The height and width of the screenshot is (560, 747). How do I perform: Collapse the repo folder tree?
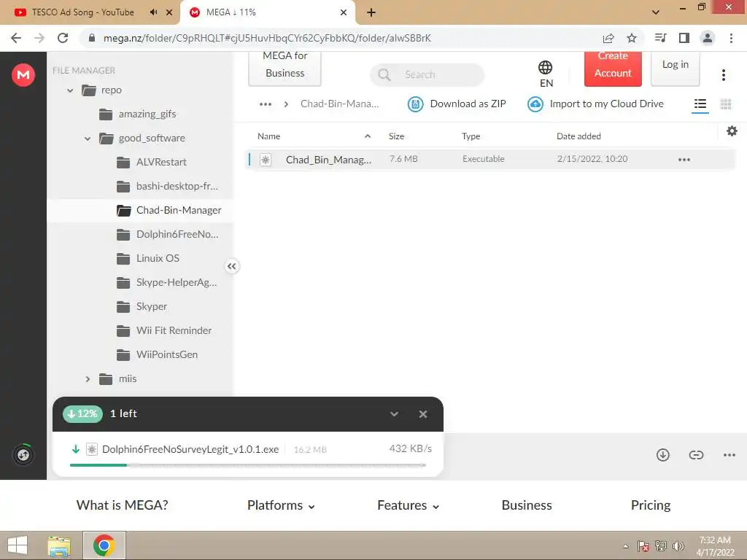tap(70, 90)
